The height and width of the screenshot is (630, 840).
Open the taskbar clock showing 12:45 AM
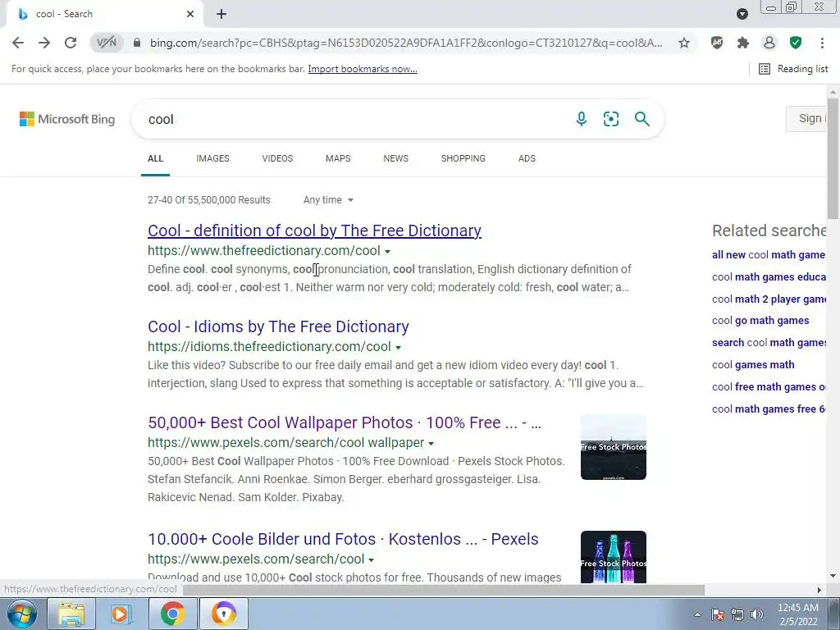tap(798, 614)
